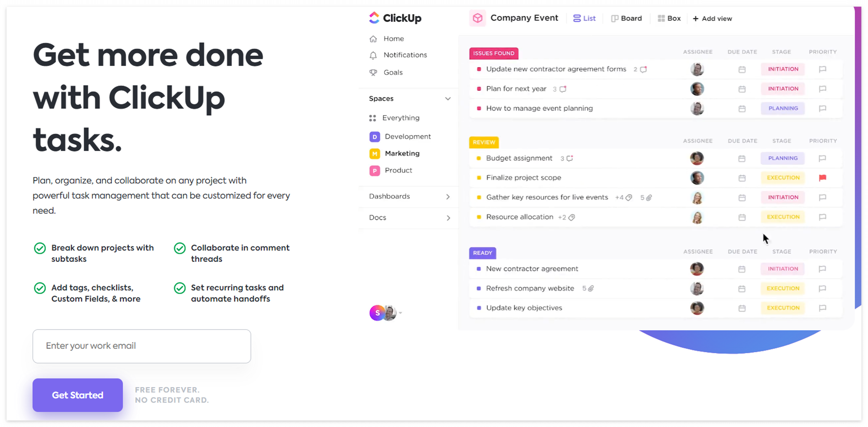
Task: Switch to the Board view tab
Action: [626, 18]
